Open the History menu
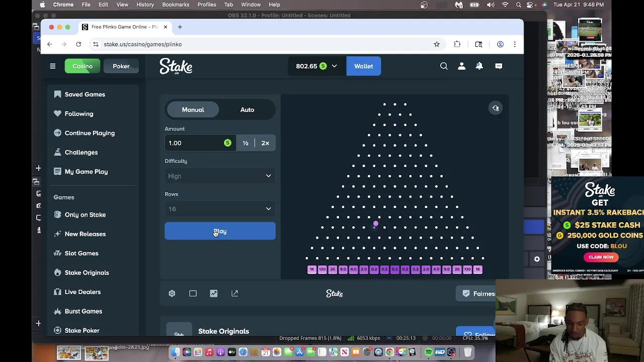Image resolution: width=644 pixels, height=362 pixels. 145,5
